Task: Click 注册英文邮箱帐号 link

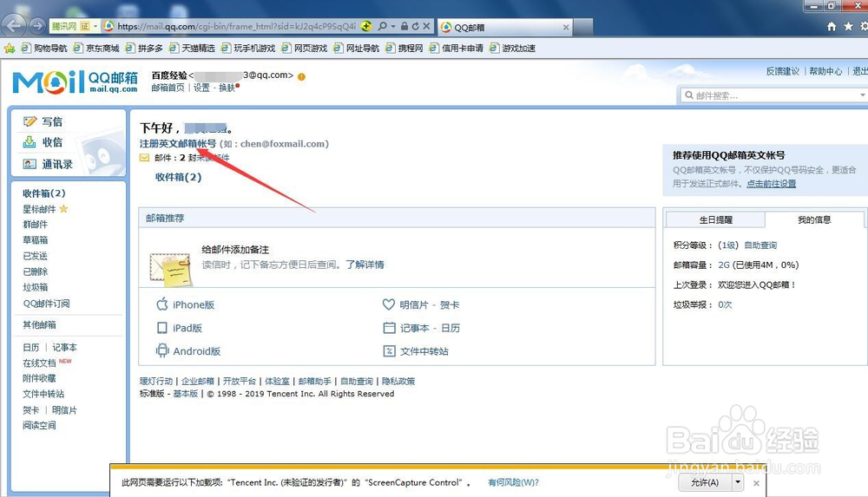Action: click(178, 143)
